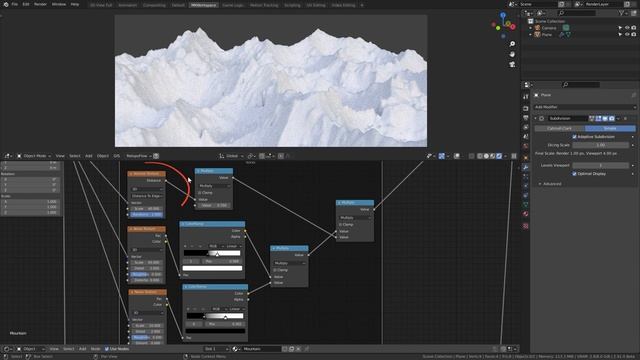Toggle Plane visibility eye in outliner
The width and height of the screenshot is (640, 360).
[x=627, y=35]
